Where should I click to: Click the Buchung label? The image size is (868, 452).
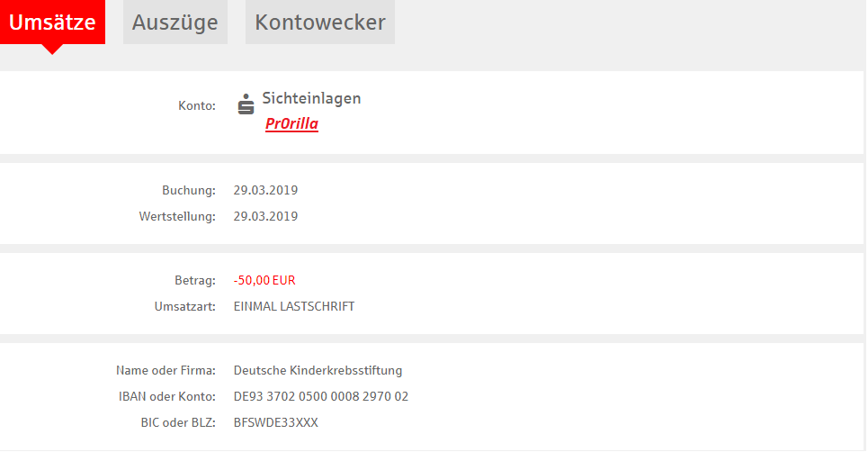click(189, 190)
